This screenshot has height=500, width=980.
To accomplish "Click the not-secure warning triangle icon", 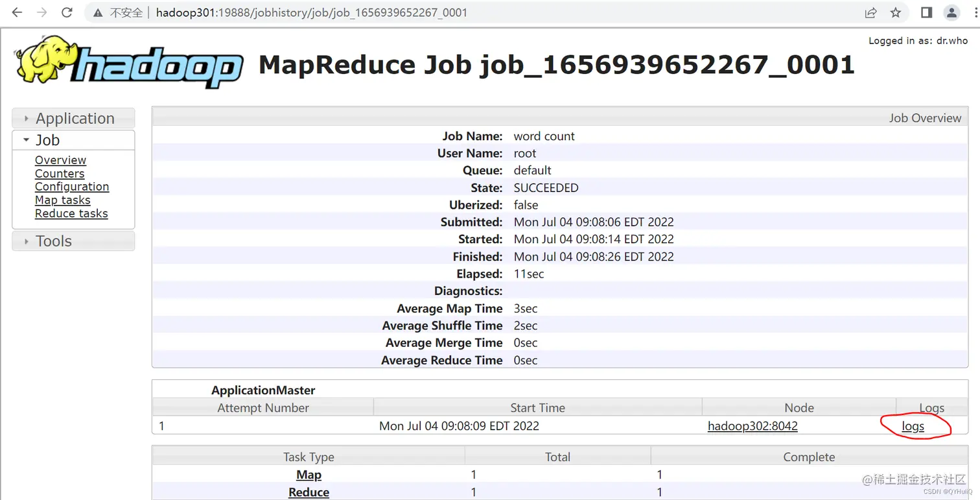I will (x=98, y=12).
